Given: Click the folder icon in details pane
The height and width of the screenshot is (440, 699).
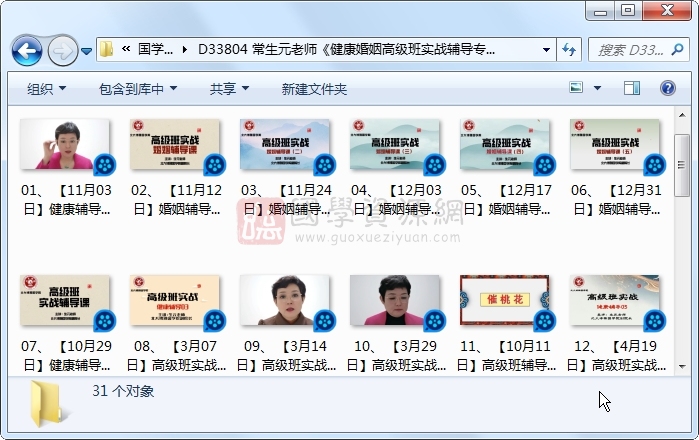Looking at the screenshot, I should pyautogui.click(x=48, y=404).
